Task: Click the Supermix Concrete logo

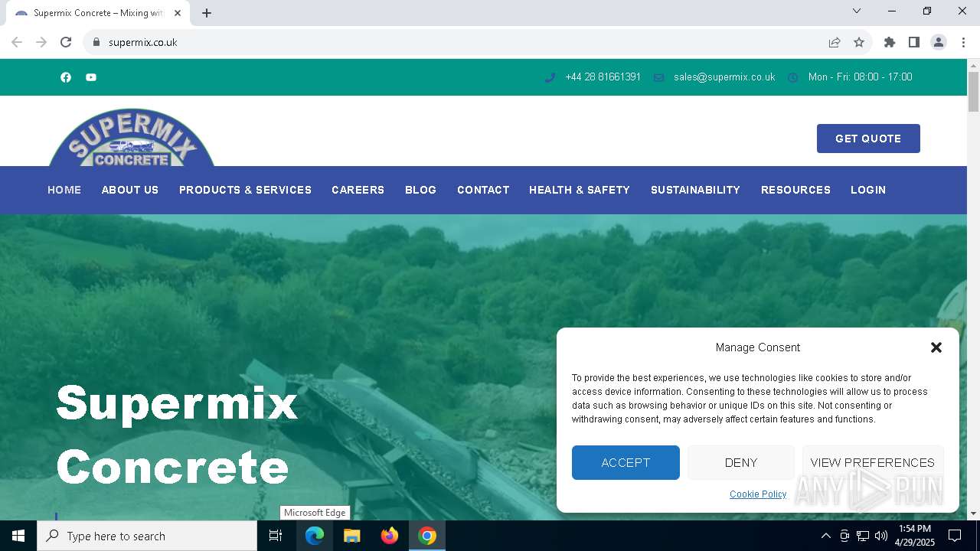Action: [132, 138]
